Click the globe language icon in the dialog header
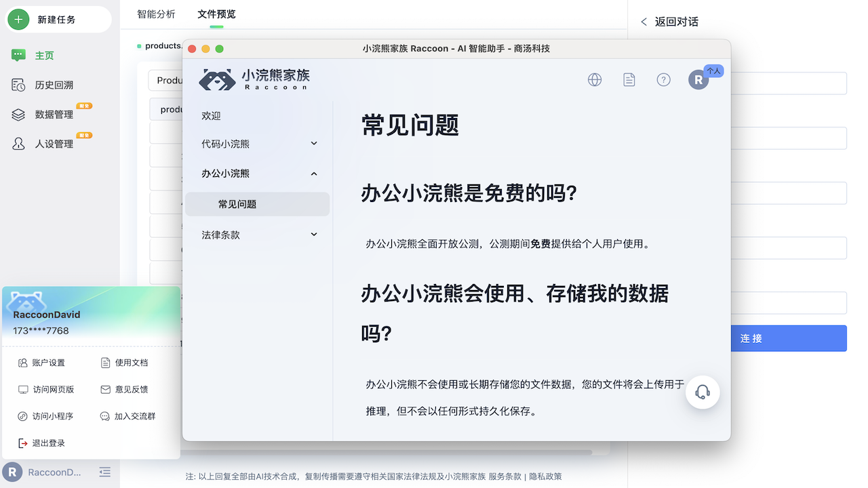The width and height of the screenshot is (868, 488). click(595, 79)
